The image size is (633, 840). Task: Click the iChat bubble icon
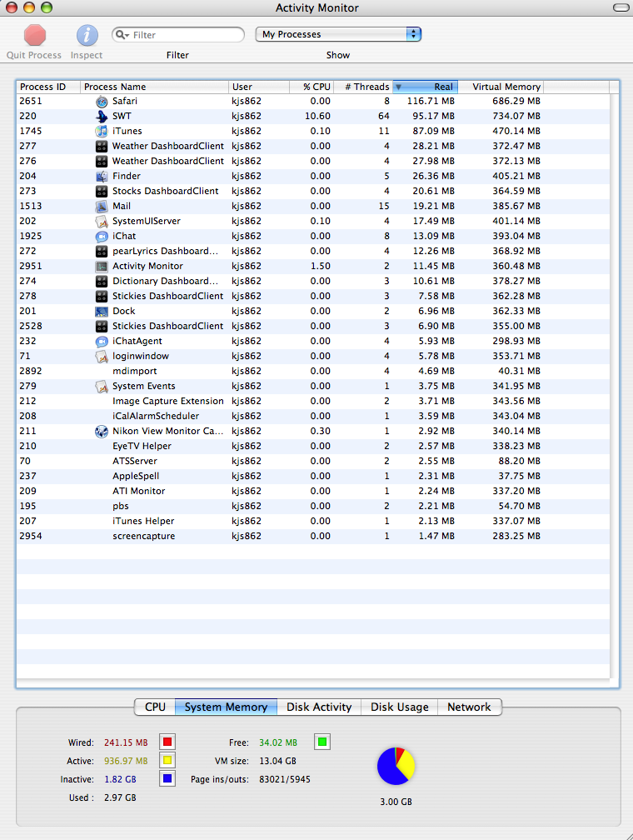102,237
